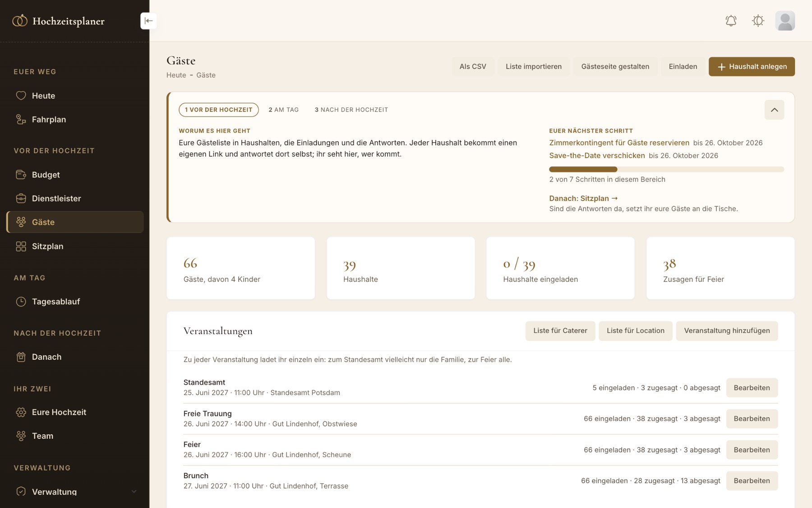
Task: Edit the Freie Trauung event
Action: 752,419
